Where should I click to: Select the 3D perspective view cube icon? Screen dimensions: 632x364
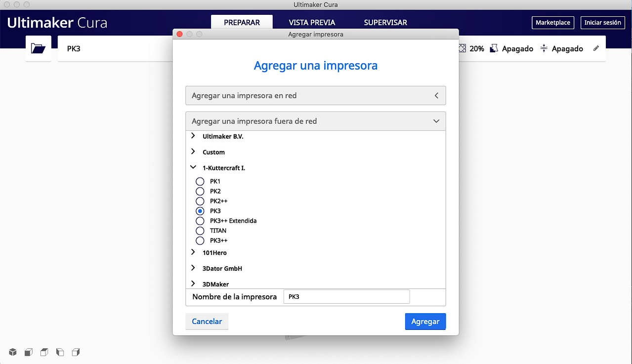pos(13,352)
